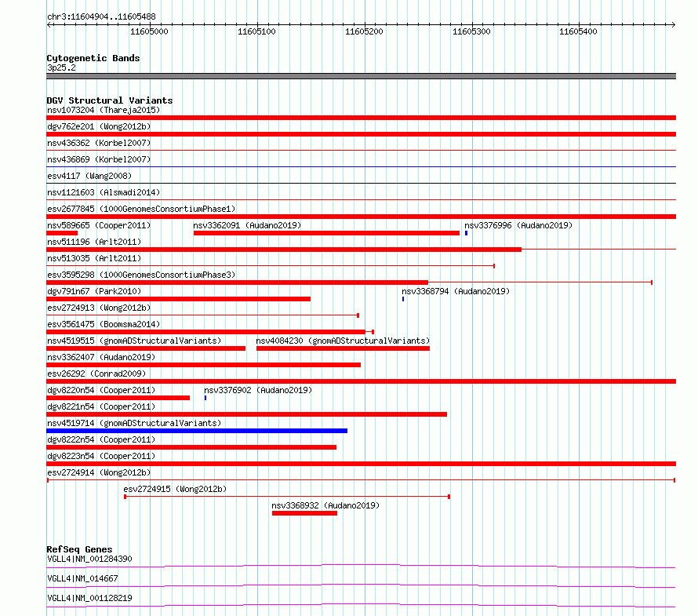Open the dgv791n67 (Park2010) variant
This screenshot has height=616, width=698.
(94, 291)
